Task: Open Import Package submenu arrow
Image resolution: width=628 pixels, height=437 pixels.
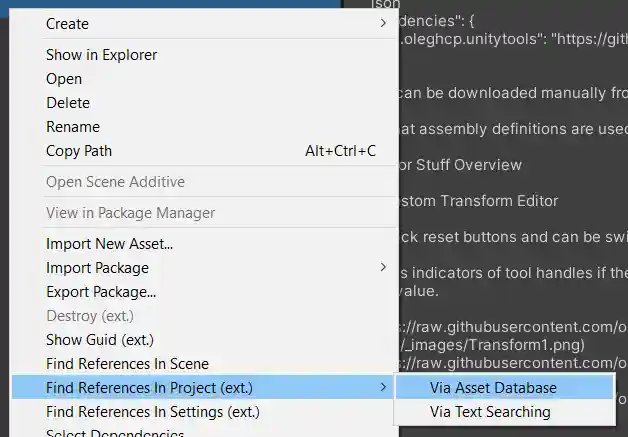Action: coord(383,268)
